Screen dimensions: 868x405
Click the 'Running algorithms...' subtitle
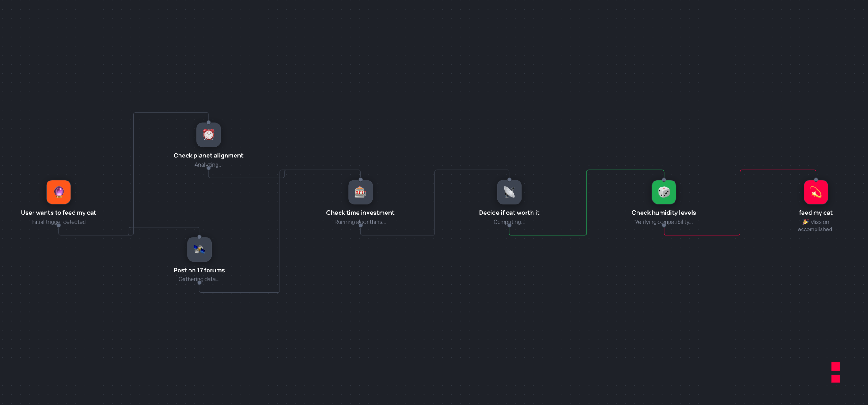(x=360, y=222)
